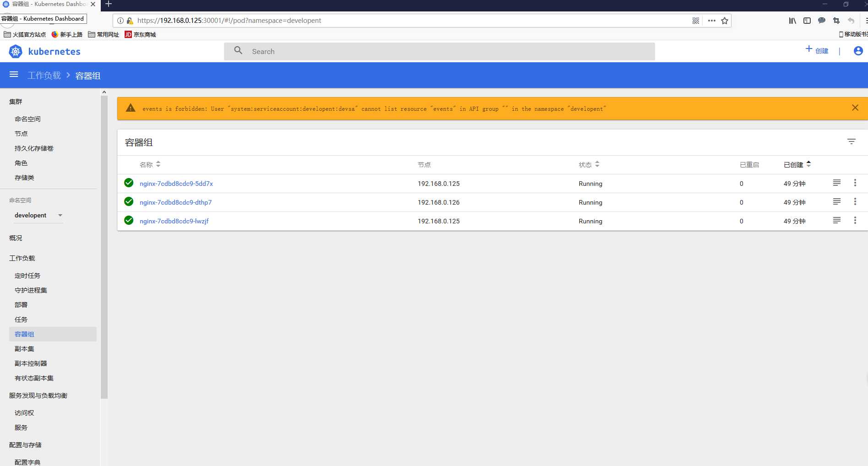Sort pods by 状态 column
The image size is (868, 466).
point(589,164)
